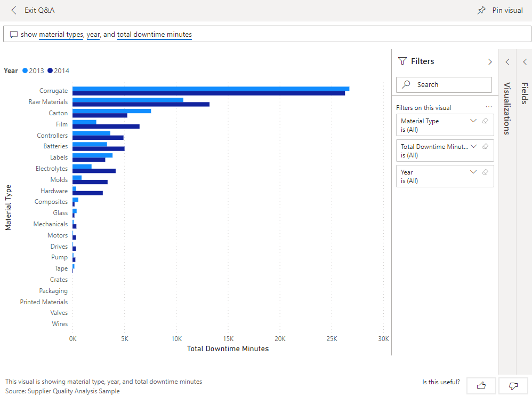Click the Pin visual pushpin icon
Screen dimensions: 532x396
click(x=481, y=10)
